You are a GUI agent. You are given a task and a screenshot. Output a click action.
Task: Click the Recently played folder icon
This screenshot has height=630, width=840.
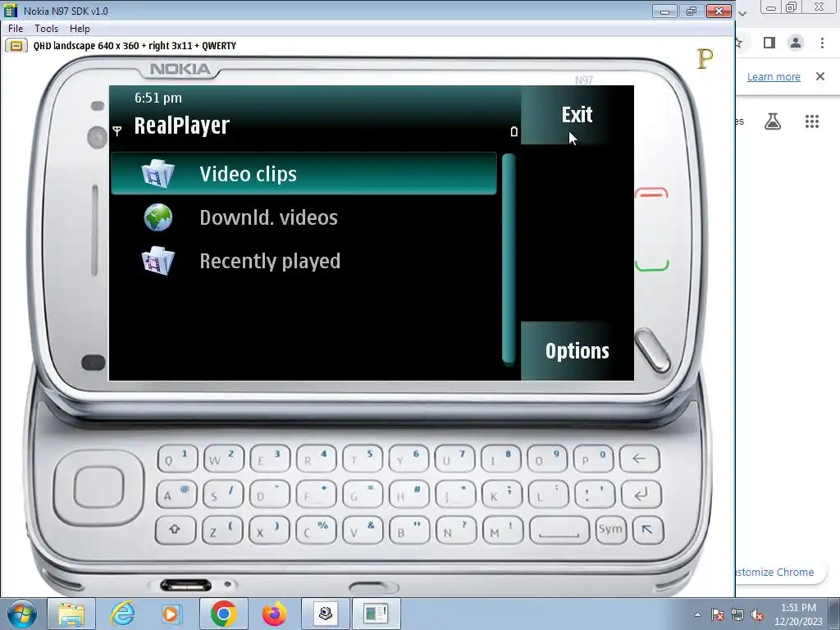click(x=158, y=261)
